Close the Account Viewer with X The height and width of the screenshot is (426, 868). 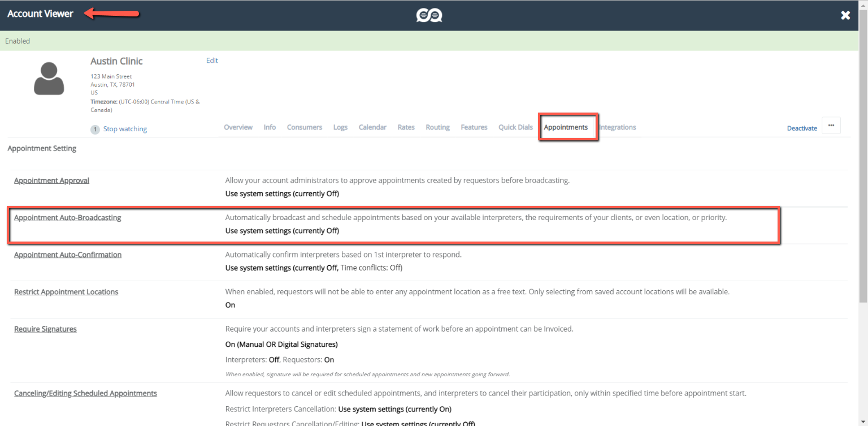(x=845, y=15)
